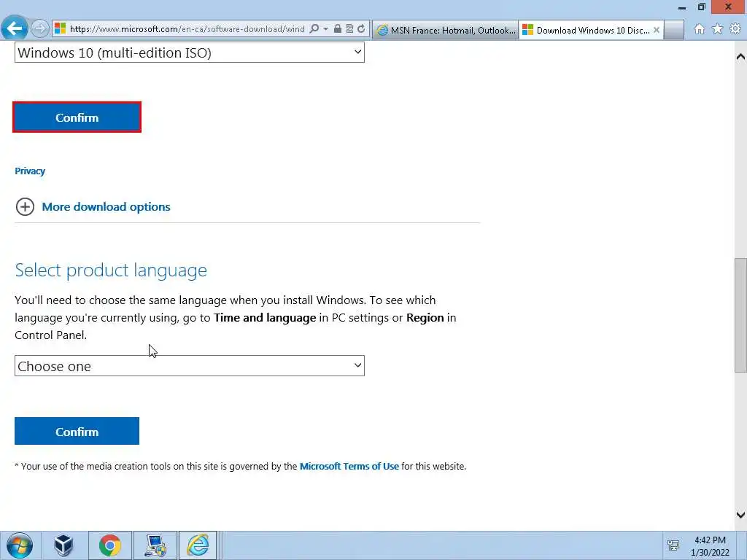Viewport: 747px width, 560px height.
Task: Click the network tray icon
Action: pos(673,545)
